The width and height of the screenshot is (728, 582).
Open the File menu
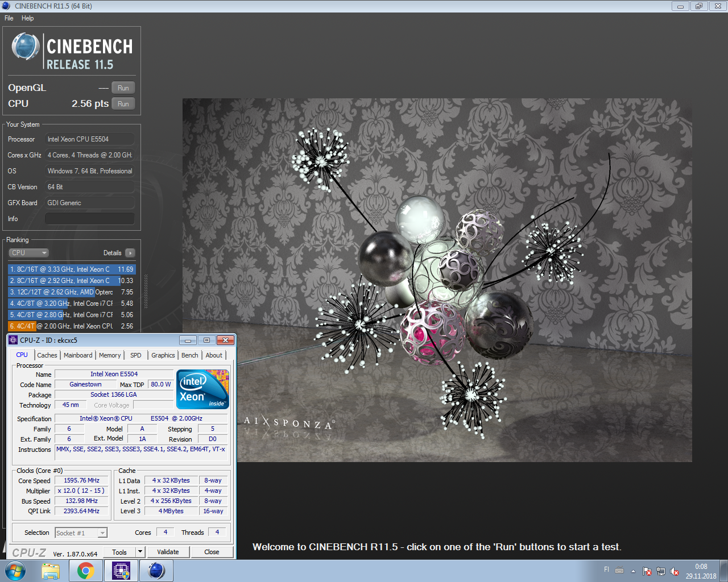click(9, 18)
